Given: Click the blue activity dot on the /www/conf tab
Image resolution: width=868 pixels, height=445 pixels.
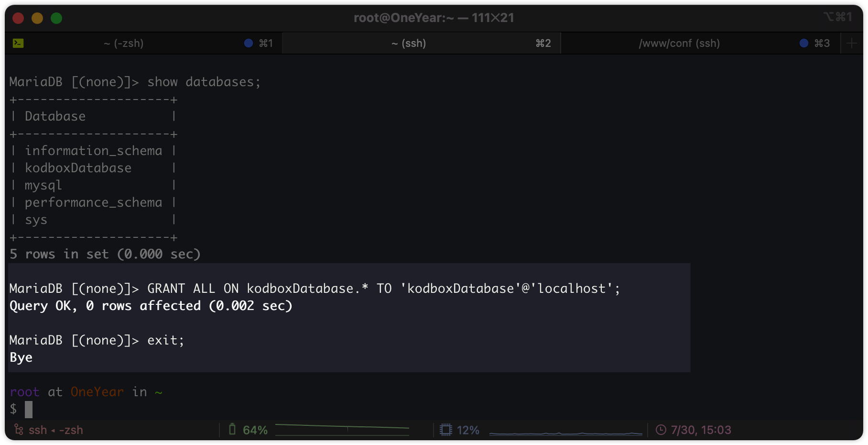Looking at the screenshot, I should pyautogui.click(x=804, y=43).
